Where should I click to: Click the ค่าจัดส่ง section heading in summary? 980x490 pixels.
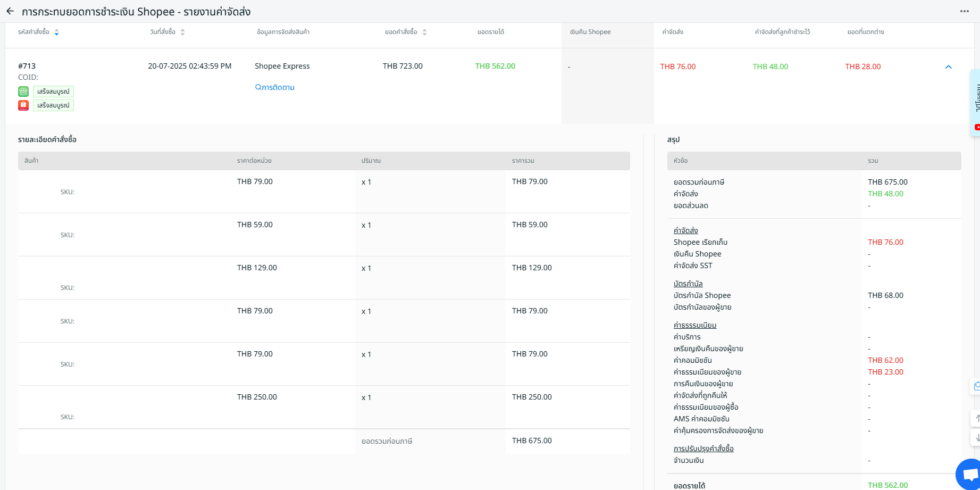click(685, 230)
